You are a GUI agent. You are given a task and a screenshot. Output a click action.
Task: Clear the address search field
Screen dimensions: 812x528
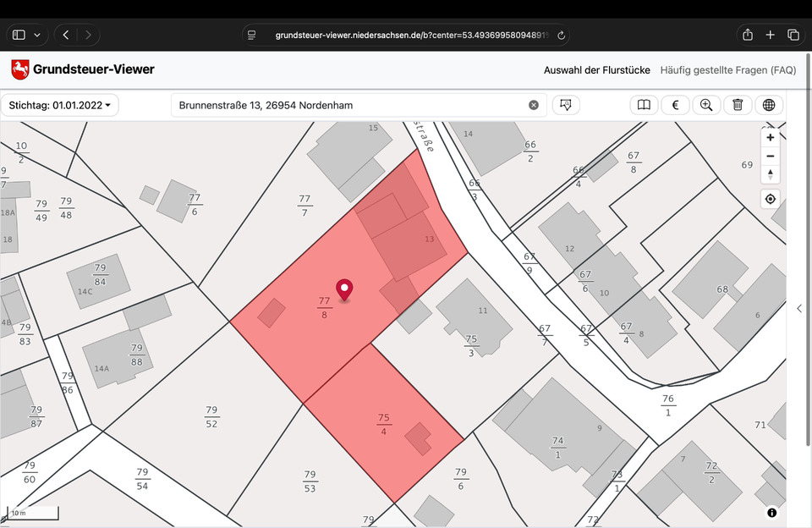[x=534, y=105]
